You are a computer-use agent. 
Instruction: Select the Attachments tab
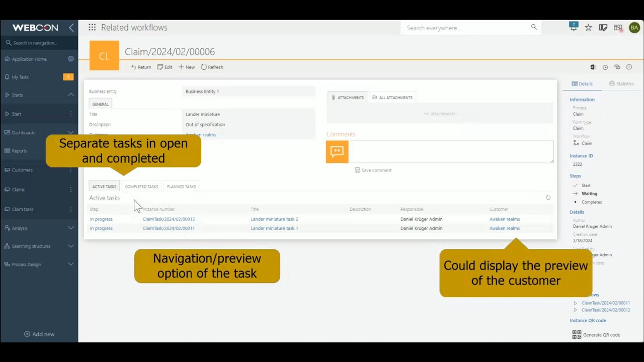tap(348, 98)
